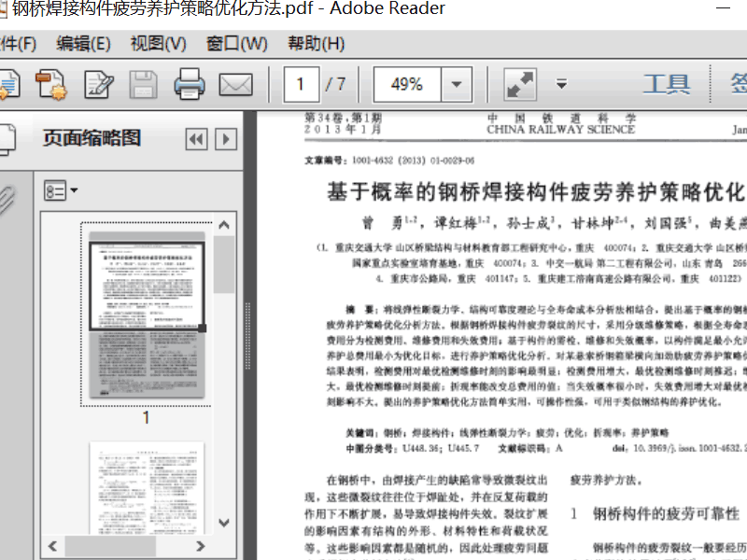The image size is (747, 560).
Task: Collapse the thumbnails panel with double-arrow button
Action: point(196,139)
